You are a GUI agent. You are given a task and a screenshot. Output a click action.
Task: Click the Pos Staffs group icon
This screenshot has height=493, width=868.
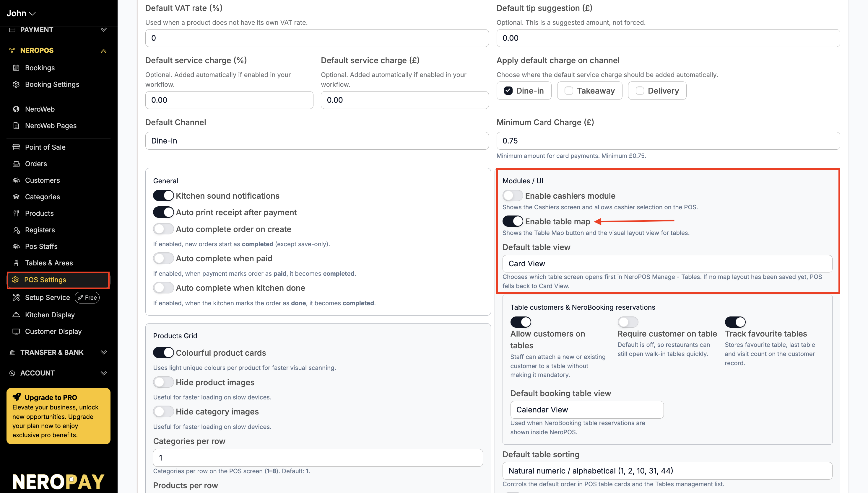pos(16,246)
